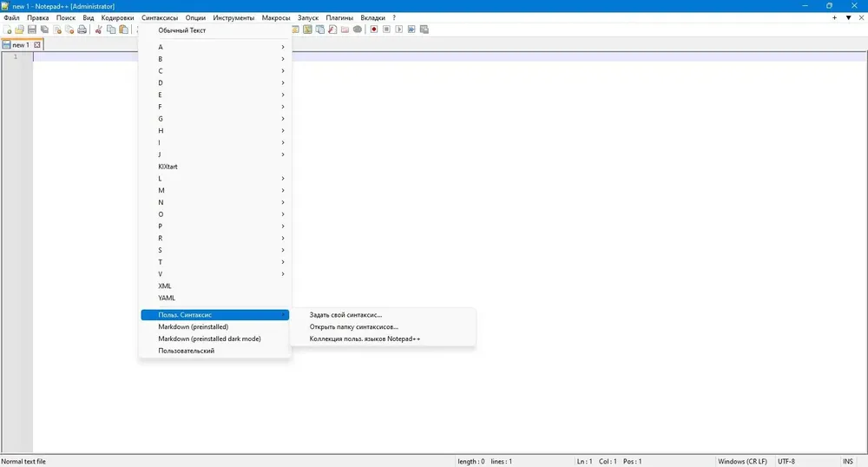Click Normal text file in status bar
The image size is (868, 467).
pyautogui.click(x=23, y=462)
